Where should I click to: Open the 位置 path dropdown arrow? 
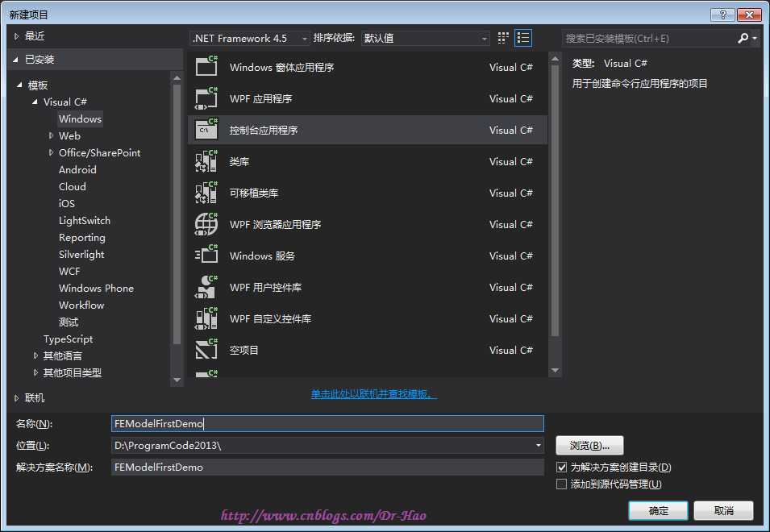[x=539, y=445]
